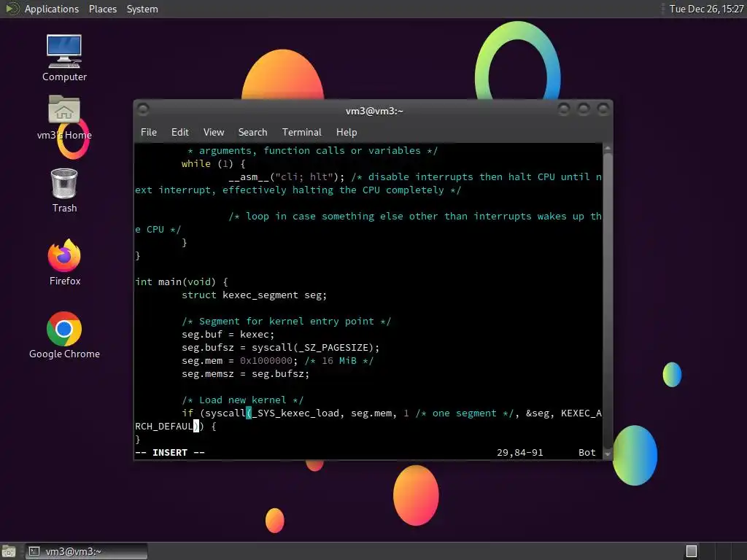Click the workspace switcher square in bottom panel
Screen dimensions: 747x560
pyautogui.click(x=692, y=551)
